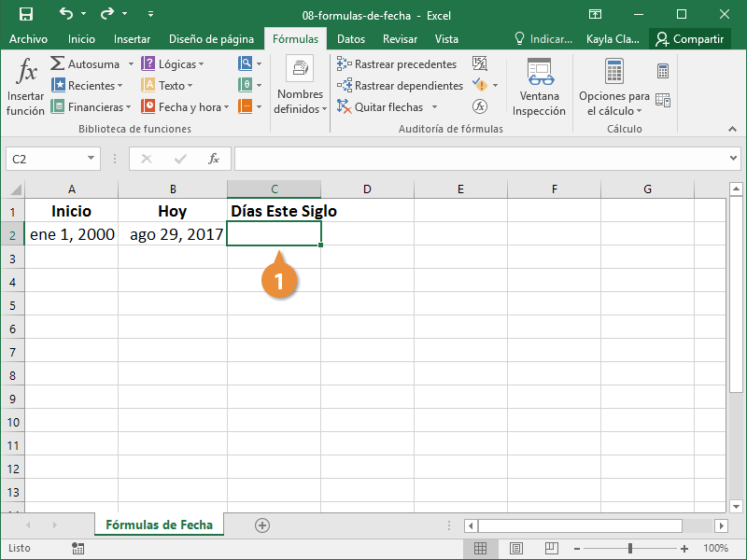Click inside the formula bar input
Image resolution: width=747 pixels, height=560 pixels.
tap(480, 159)
